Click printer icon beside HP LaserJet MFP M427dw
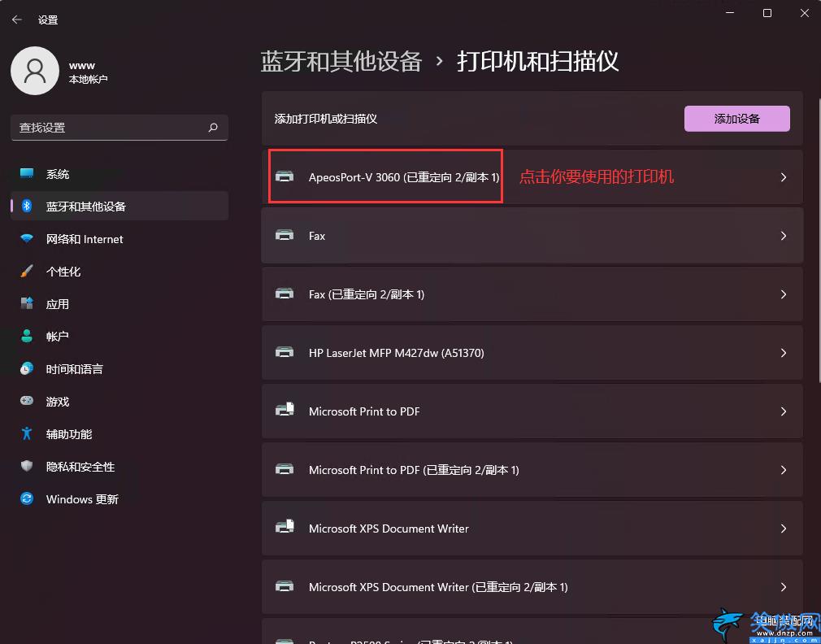Image resolution: width=821 pixels, height=644 pixels. pos(285,352)
